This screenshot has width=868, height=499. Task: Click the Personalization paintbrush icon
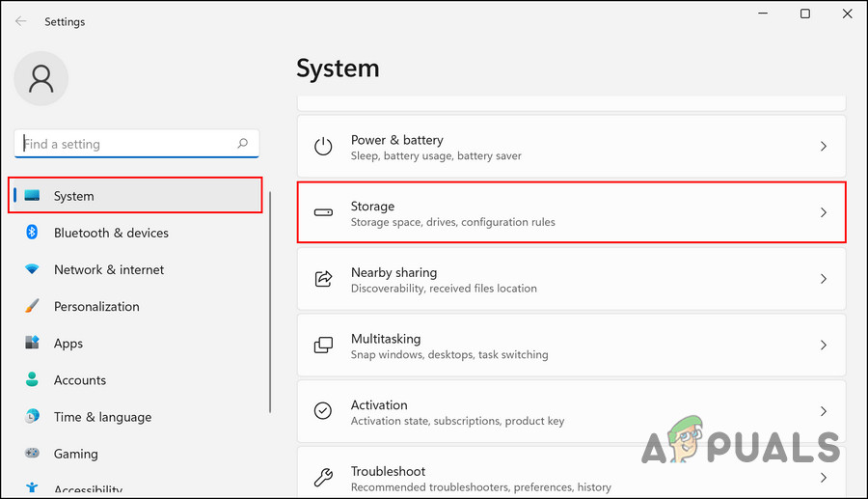(x=32, y=306)
